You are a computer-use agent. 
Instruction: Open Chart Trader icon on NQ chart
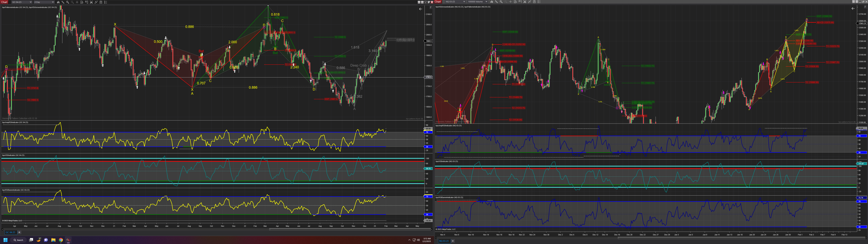click(520, 2)
